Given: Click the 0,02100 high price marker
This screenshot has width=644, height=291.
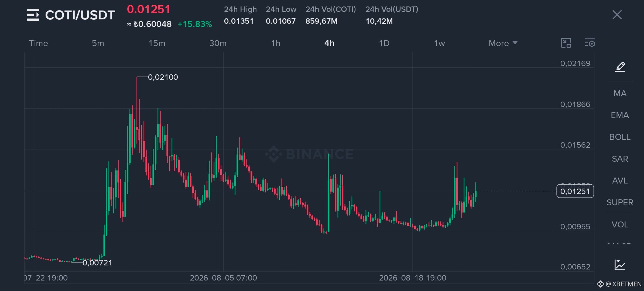Looking at the screenshot, I should pyautogui.click(x=163, y=77).
